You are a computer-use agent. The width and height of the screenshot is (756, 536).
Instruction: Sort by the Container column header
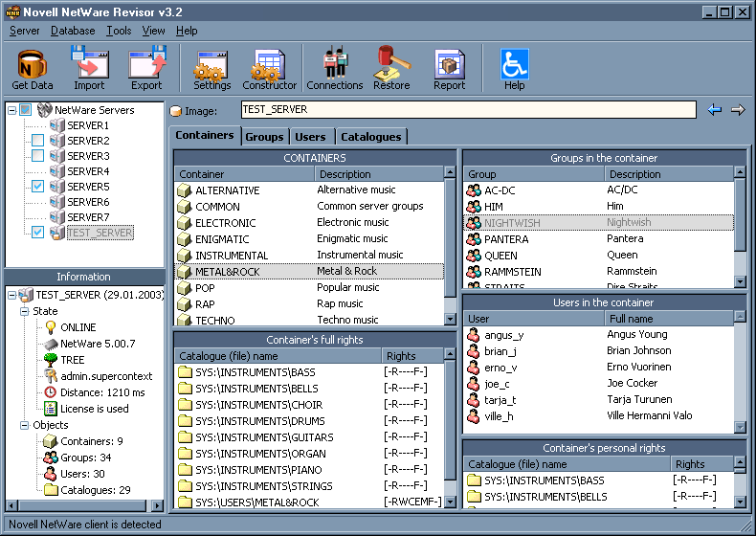click(x=244, y=174)
